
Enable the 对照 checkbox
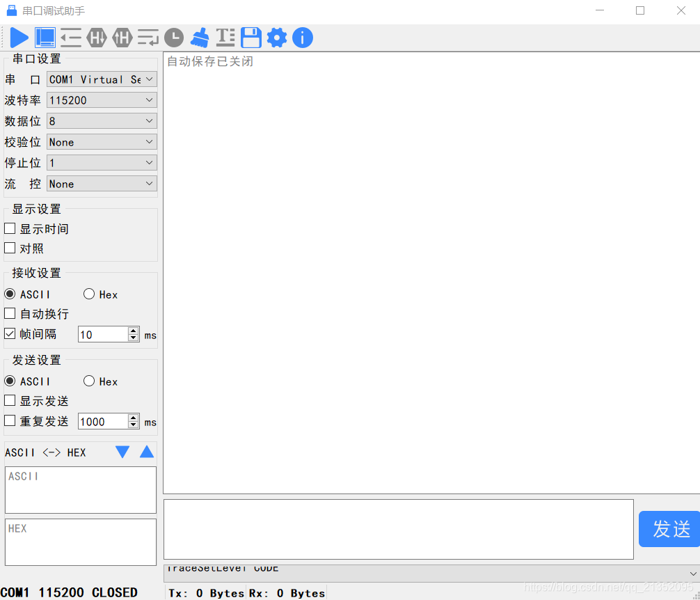point(10,248)
